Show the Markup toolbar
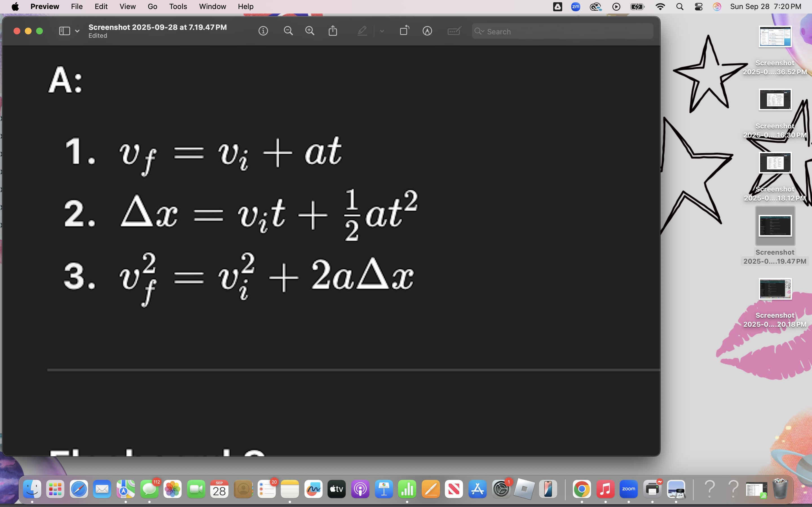This screenshot has width=812, height=507. pyautogui.click(x=427, y=31)
